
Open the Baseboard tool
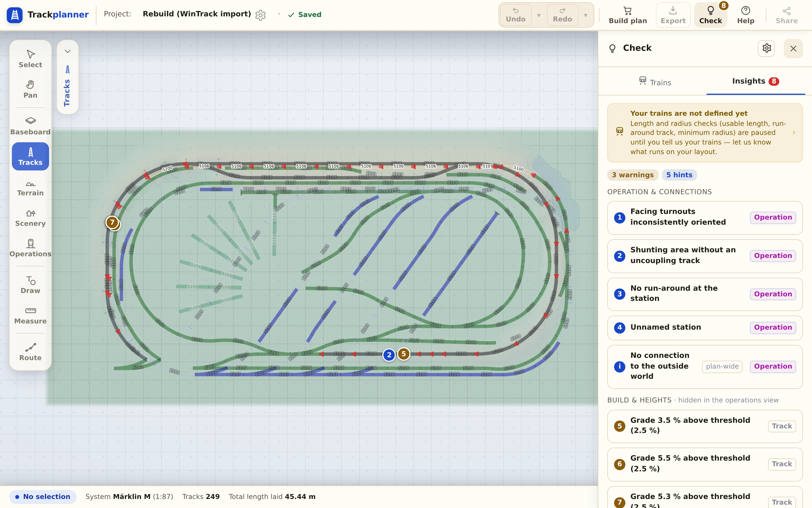(30, 126)
